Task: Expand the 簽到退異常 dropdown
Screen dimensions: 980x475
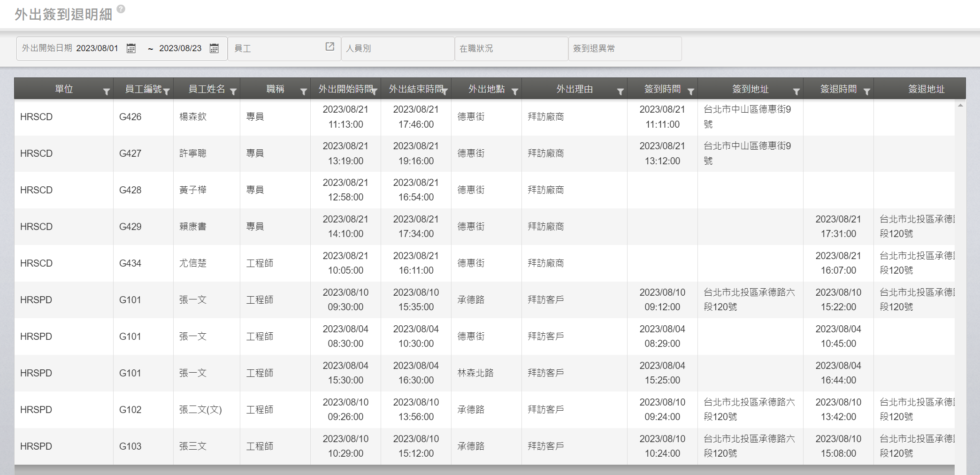Action: 625,49
